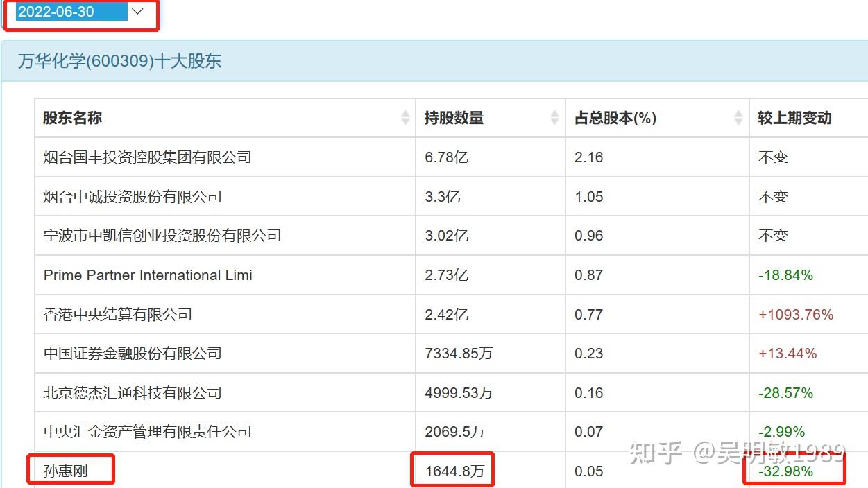Screen dimensions: 868x488
Task: Click 不变 in the 烟台国丰 row
Action: tap(773, 157)
